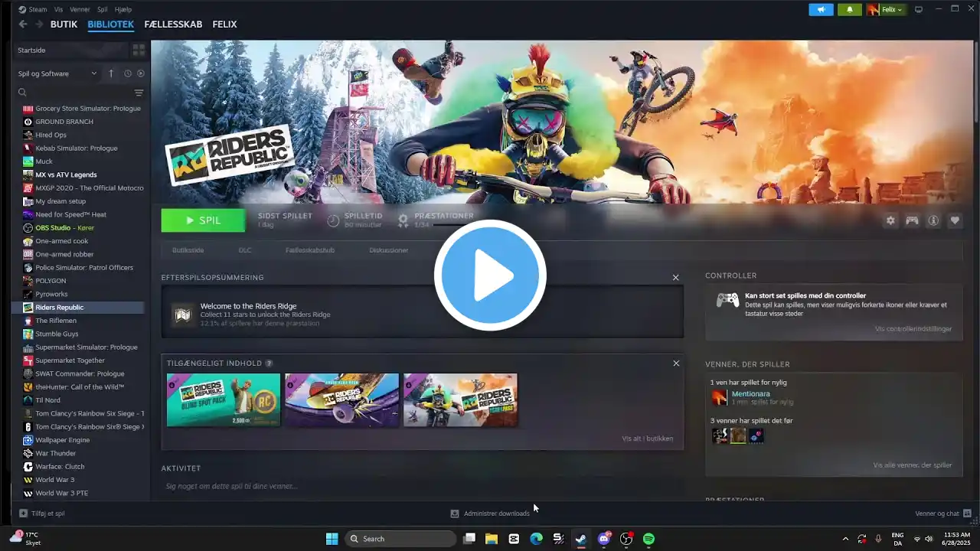The image size is (980, 551).
Task: Open the DLC link
Action: [245, 250]
